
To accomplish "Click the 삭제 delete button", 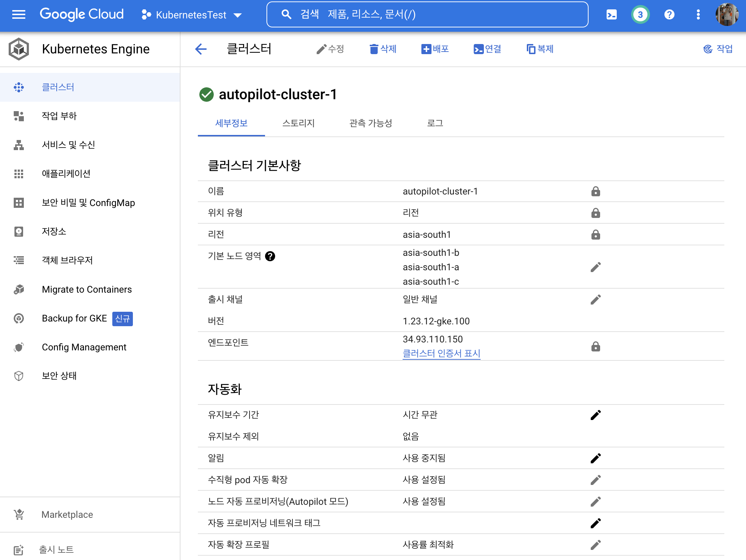I will (383, 49).
